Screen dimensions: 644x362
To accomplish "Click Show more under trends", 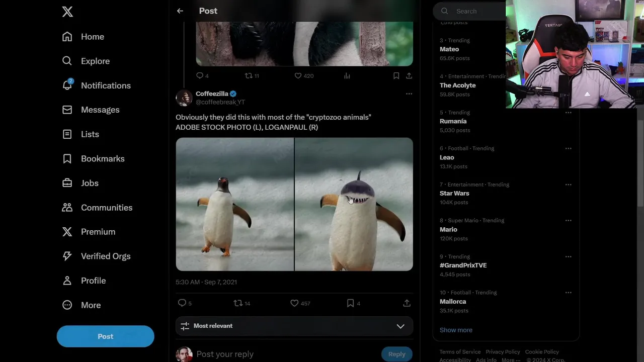I will (456, 330).
